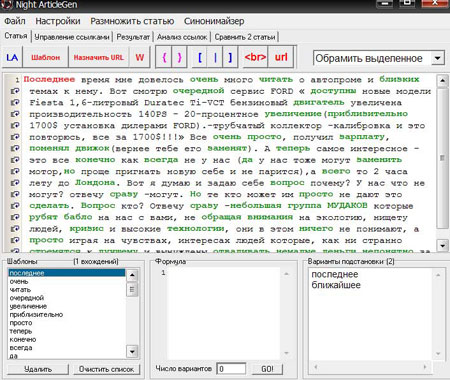Open the Настройки menu

58,21
